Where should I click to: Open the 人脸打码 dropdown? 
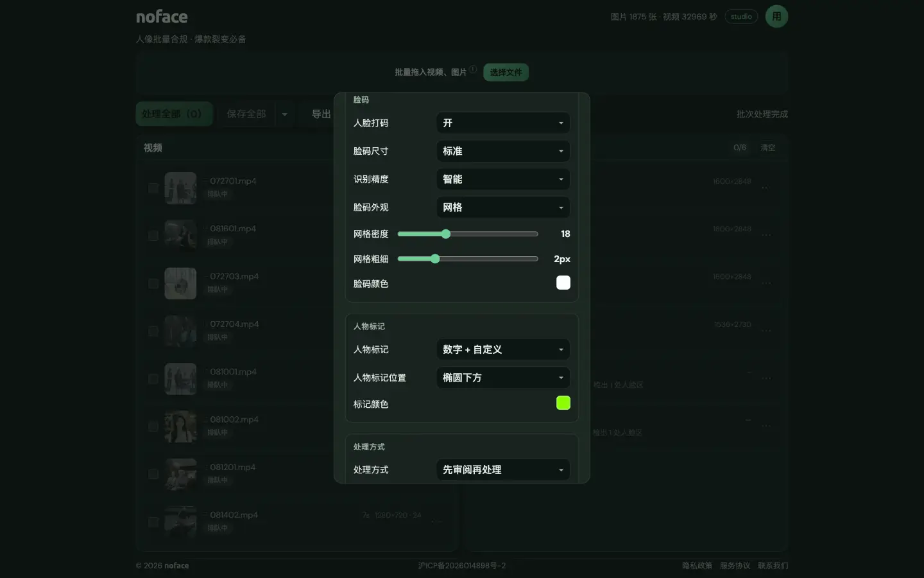tap(503, 123)
